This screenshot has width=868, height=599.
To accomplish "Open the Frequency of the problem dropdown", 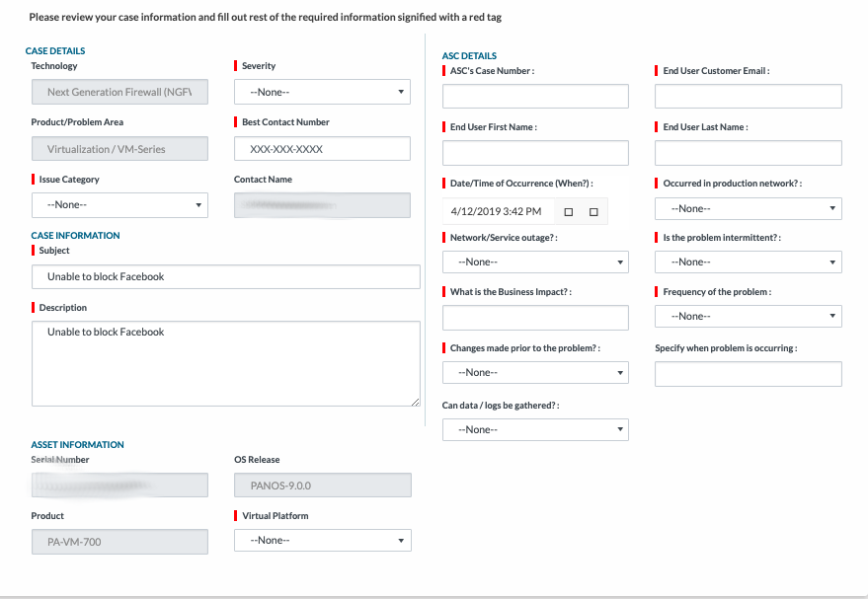I will click(748, 316).
